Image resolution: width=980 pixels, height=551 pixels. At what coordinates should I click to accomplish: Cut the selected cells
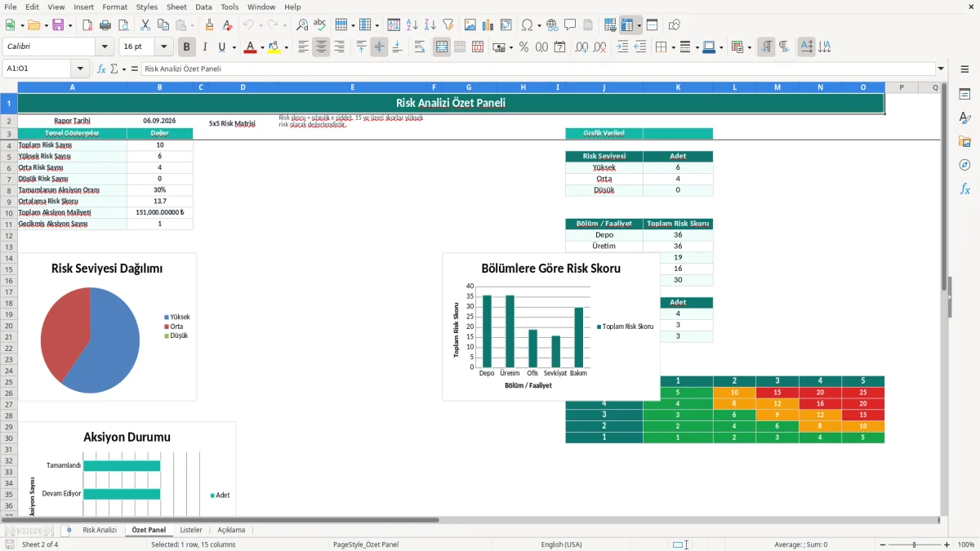(x=145, y=25)
